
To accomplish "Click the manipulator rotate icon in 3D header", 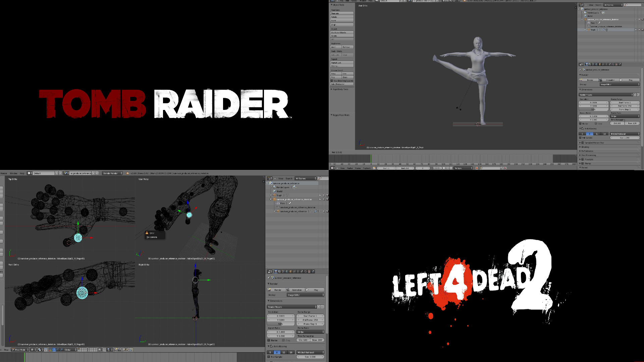I will click(x=58, y=350).
